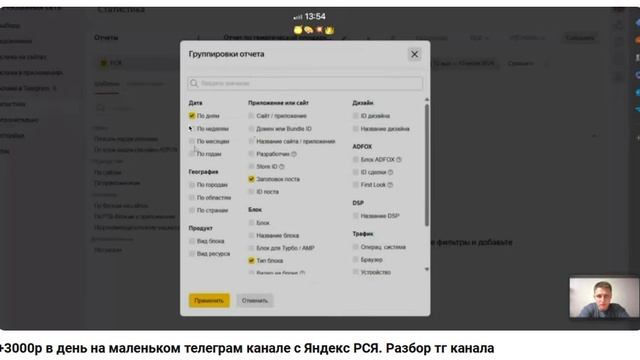The image size is (640, 360).
Task: Uncheck the По дням checkbox
Action: pyautogui.click(x=192, y=116)
